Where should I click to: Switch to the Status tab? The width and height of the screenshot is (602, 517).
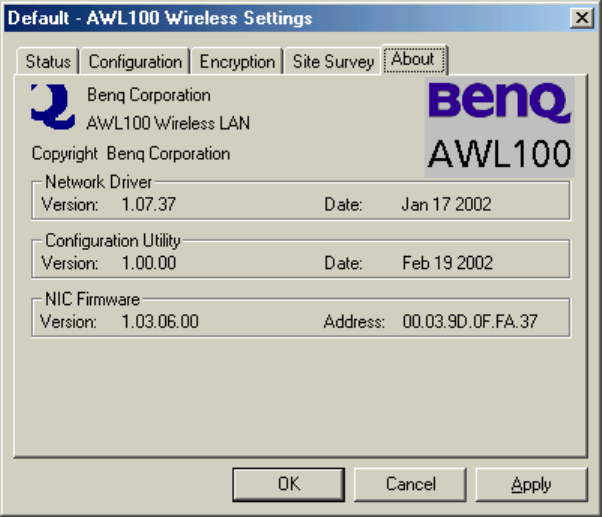pyautogui.click(x=48, y=61)
